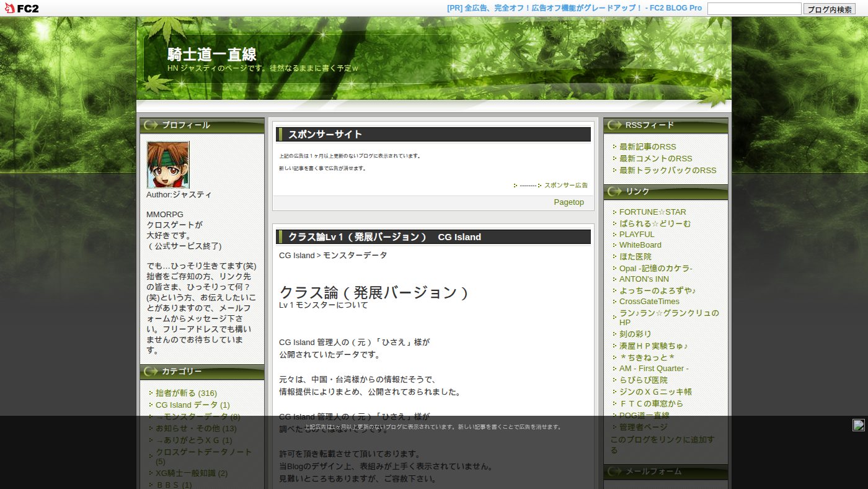This screenshot has height=489, width=868.
Task: Open the よっちーのよろずや♪ link
Action: [658, 290]
